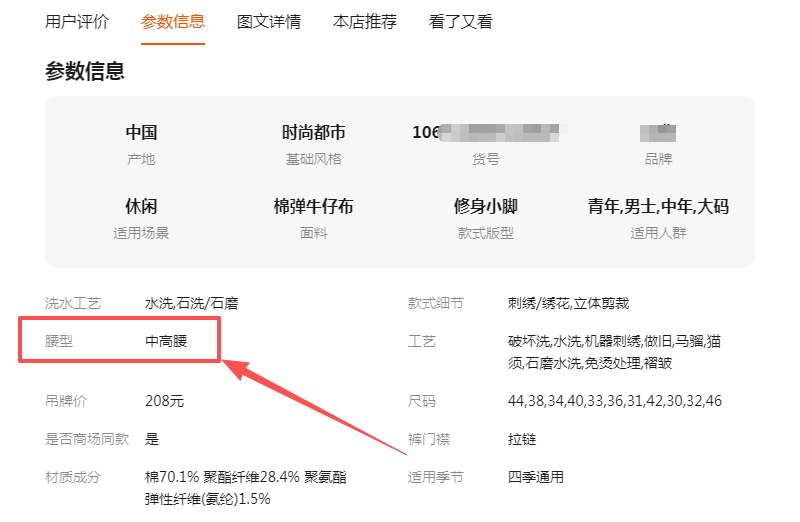Open the 看了又看 tab
The image size is (800, 522).
[x=461, y=21]
